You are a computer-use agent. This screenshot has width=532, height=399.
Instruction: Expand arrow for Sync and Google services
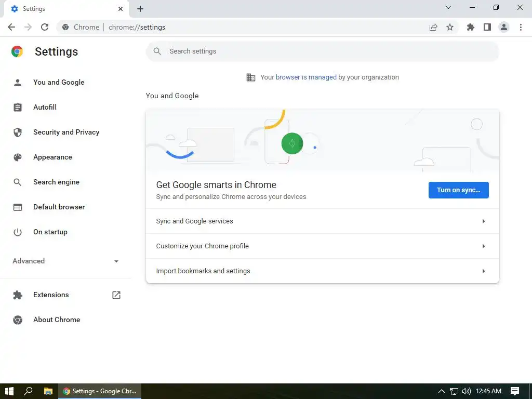pyautogui.click(x=484, y=221)
